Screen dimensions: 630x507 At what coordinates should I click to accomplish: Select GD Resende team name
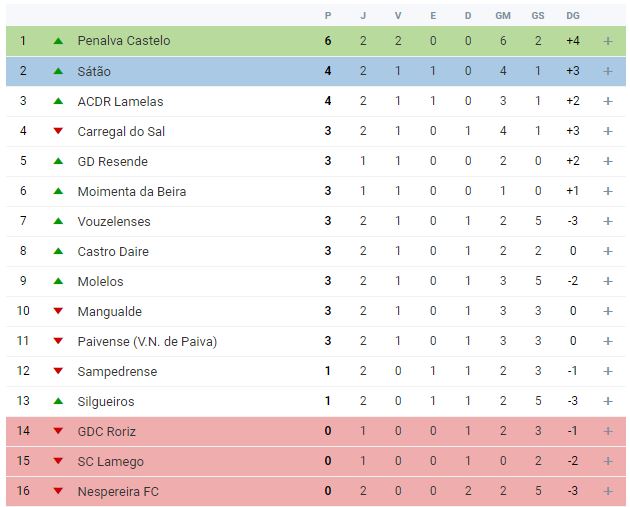tap(112, 161)
